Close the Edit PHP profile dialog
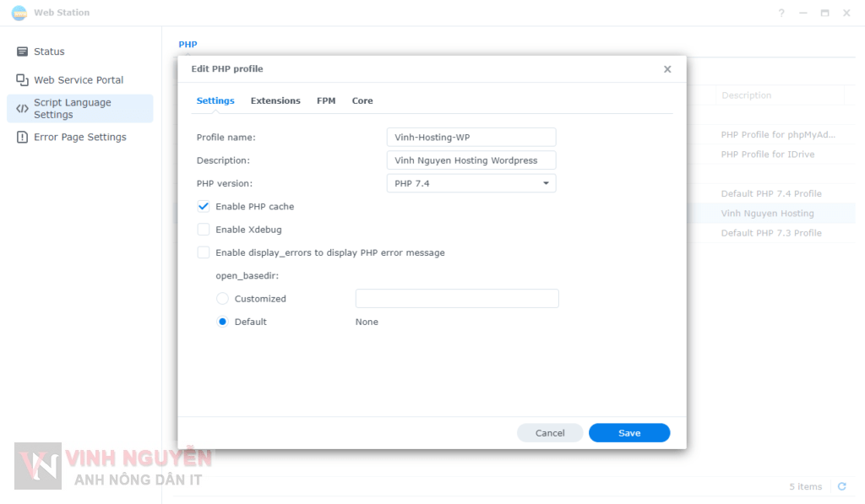This screenshot has height=504, width=865. [x=667, y=69]
